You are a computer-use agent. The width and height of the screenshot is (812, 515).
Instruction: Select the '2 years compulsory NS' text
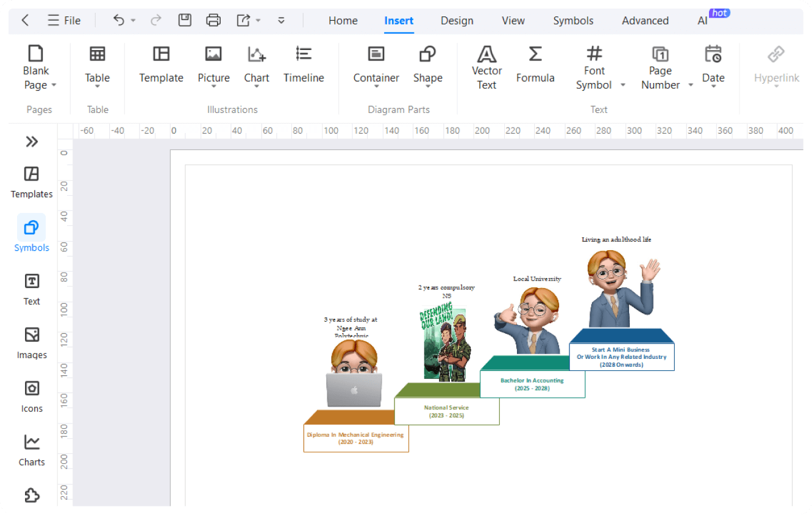(447, 292)
